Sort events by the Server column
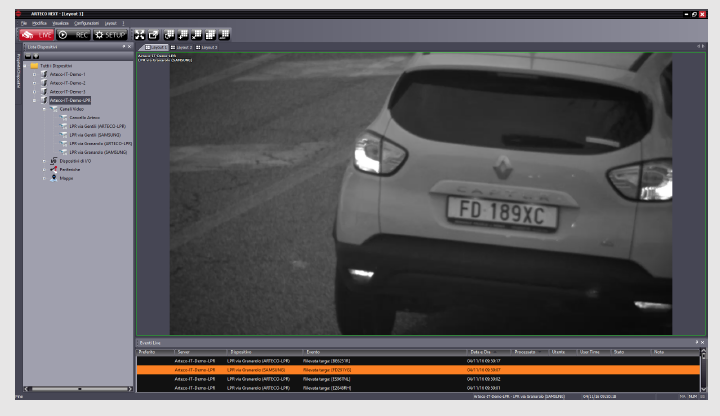720x416 pixels. (x=201, y=352)
